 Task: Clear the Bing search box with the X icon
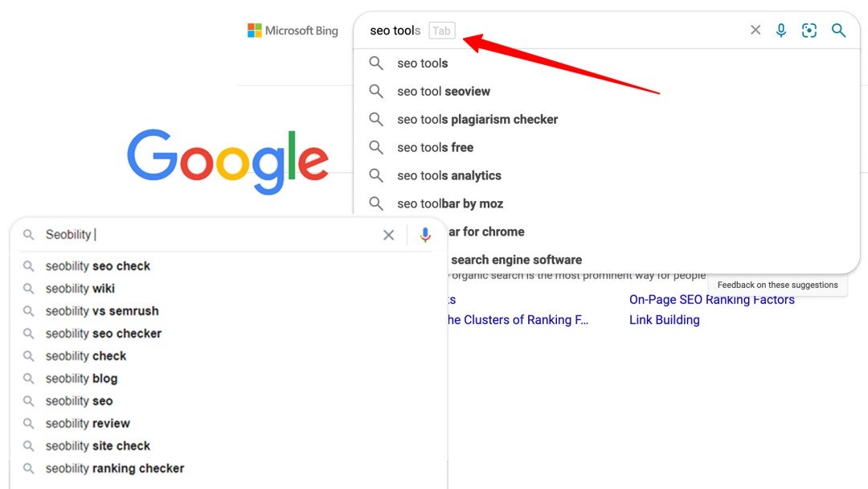pyautogui.click(x=755, y=30)
